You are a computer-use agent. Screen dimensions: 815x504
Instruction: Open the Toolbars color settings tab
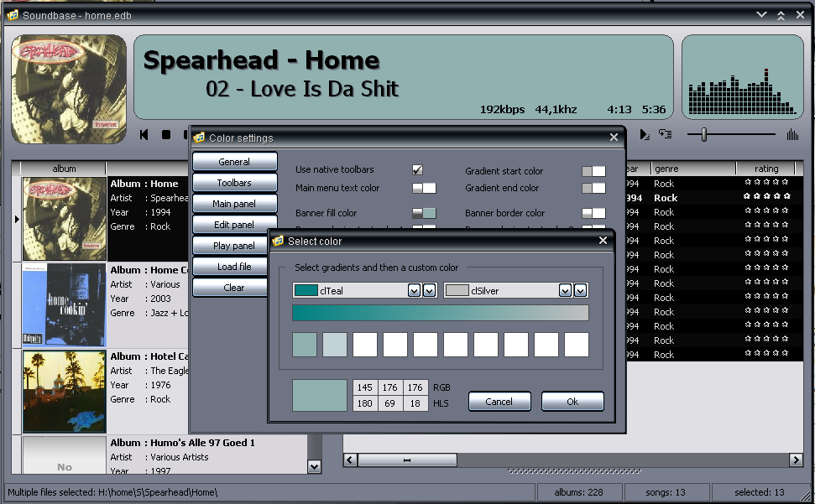click(x=234, y=182)
